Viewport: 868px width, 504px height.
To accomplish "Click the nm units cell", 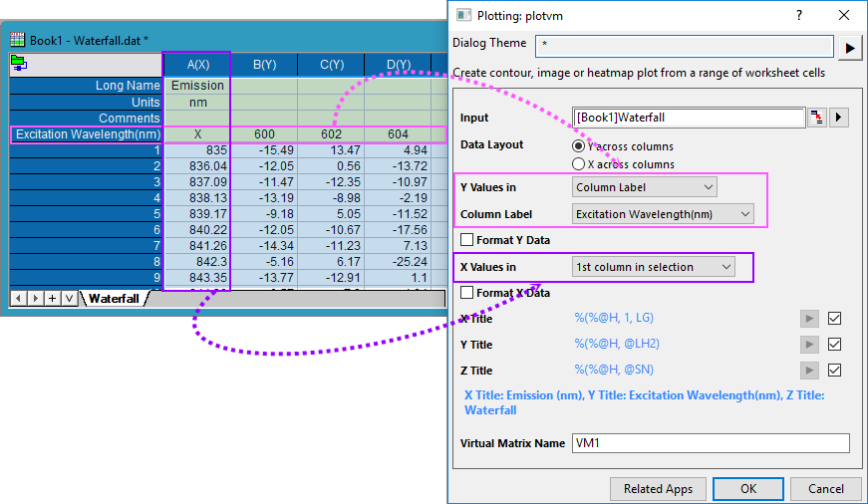I will (197, 102).
